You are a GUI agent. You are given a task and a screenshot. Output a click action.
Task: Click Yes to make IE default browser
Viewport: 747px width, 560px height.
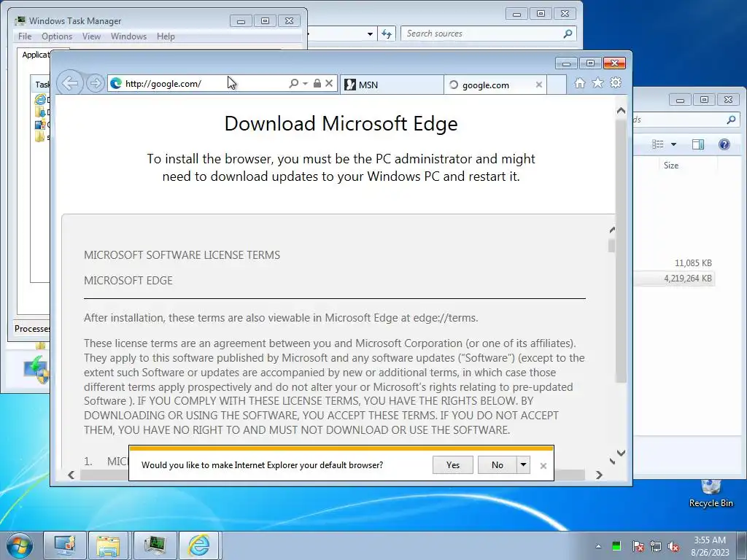point(452,464)
